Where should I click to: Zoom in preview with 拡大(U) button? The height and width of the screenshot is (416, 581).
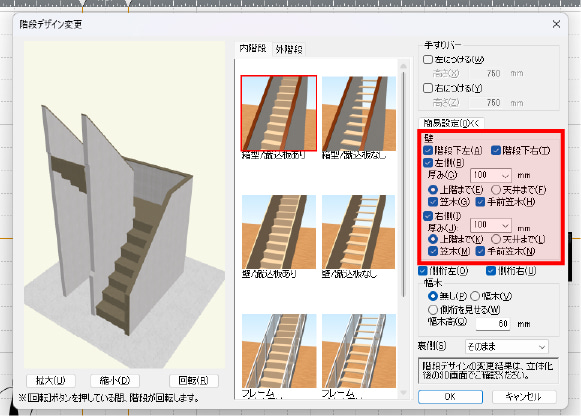click(51, 380)
